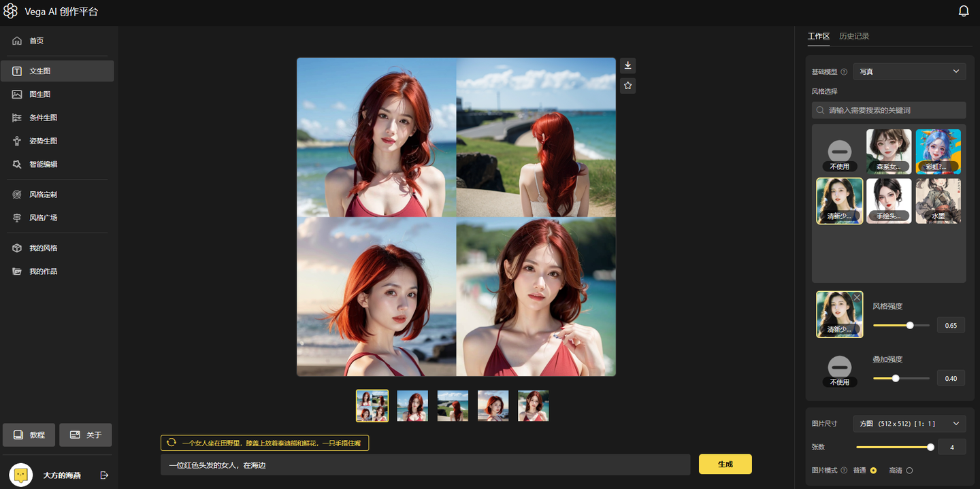Click the bottom-left short-hair generated image
The height and width of the screenshot is (489, 980).
tap(376, 297)
